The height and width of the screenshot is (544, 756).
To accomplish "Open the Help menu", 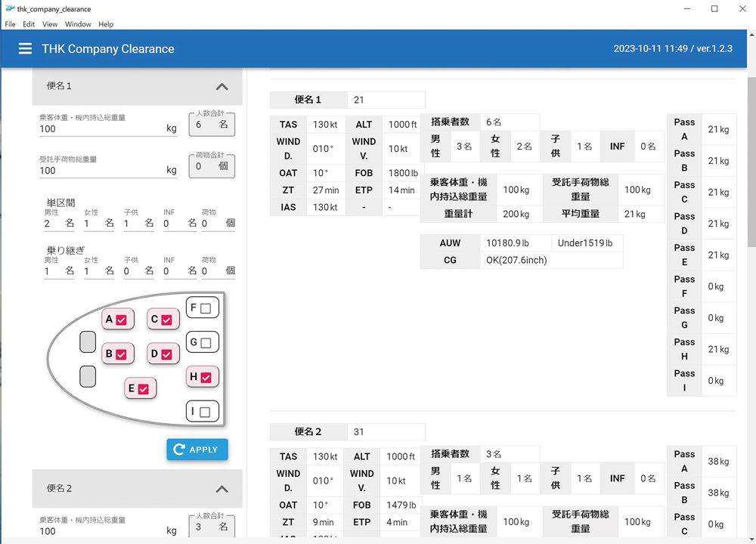I will [106, 24].
